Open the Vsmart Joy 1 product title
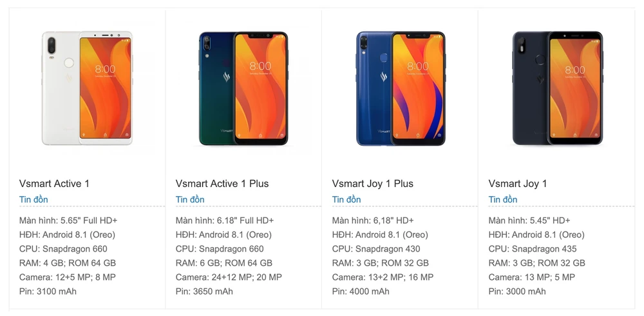The height and width of the screenshot is (316, 644). pos(518,184)
